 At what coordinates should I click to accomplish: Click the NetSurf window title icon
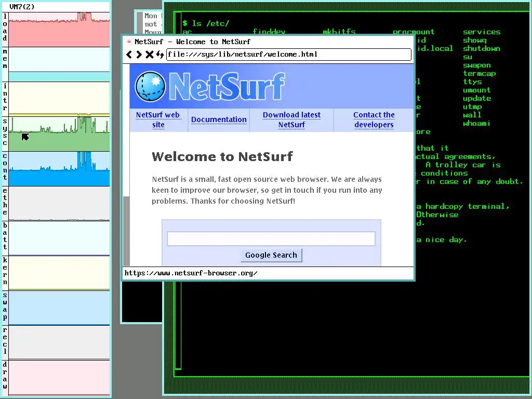(129, 42)
